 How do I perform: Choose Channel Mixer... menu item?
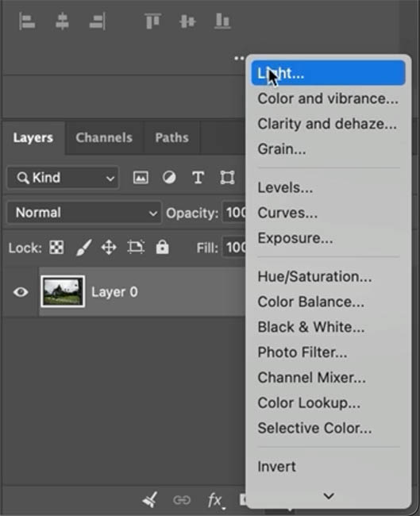pyautogui.click(x=328, y=377)
